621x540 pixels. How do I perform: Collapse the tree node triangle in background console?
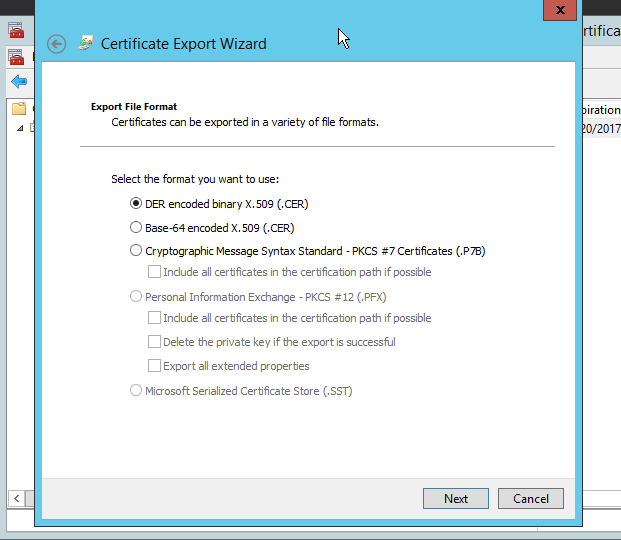[20, 128]
